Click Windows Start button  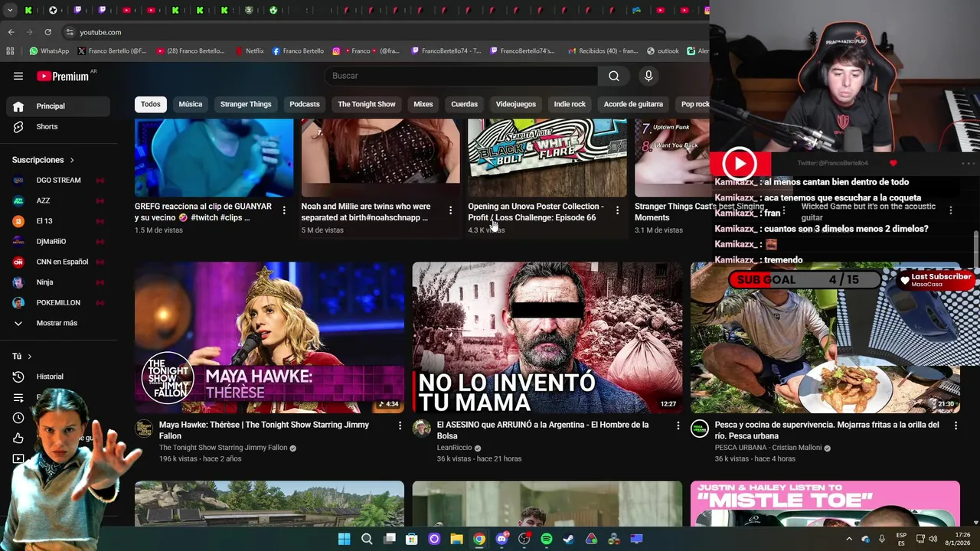(345, 539)
